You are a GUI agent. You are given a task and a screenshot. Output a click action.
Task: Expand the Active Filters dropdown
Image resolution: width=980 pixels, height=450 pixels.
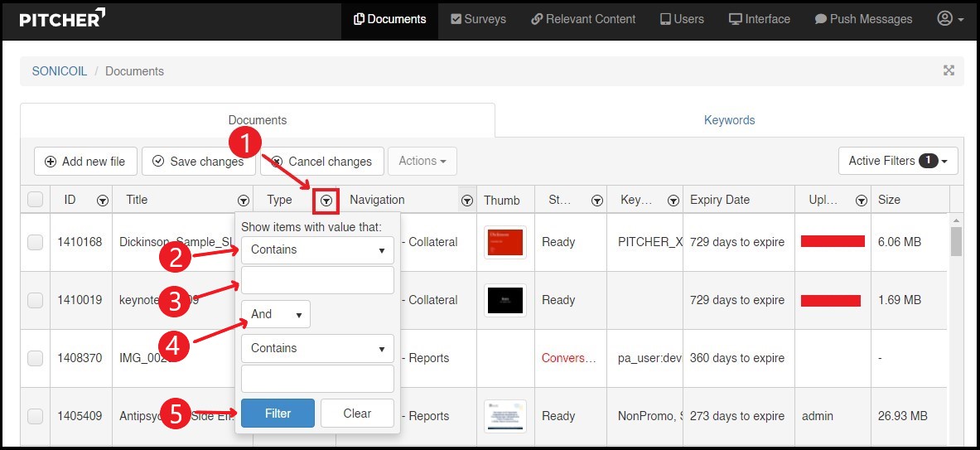[898, 161]
